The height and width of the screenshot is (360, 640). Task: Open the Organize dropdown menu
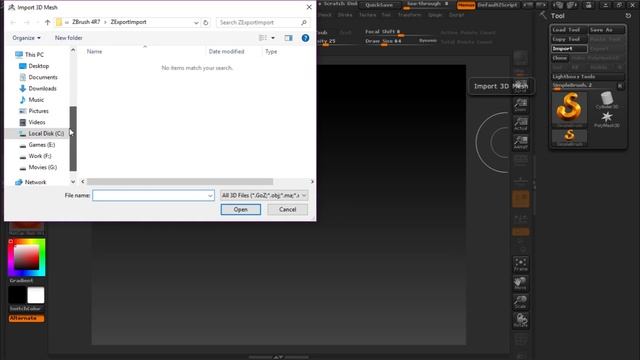[26, 38]
